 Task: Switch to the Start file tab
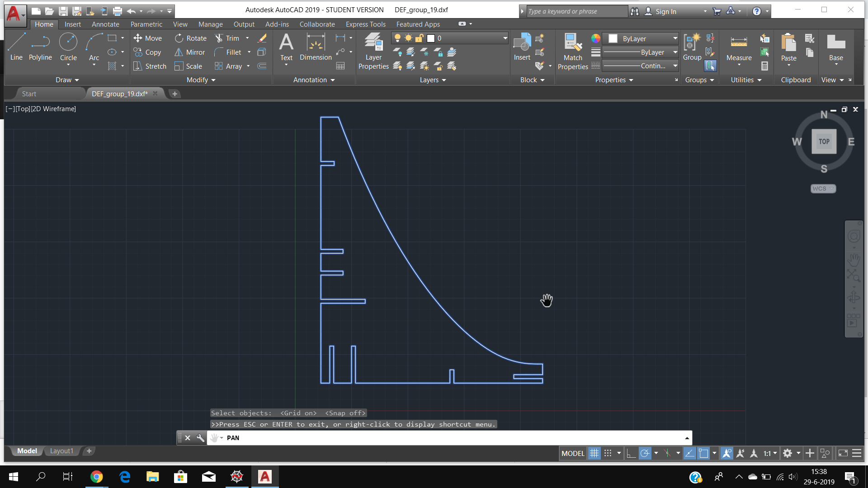coord(29,94)
